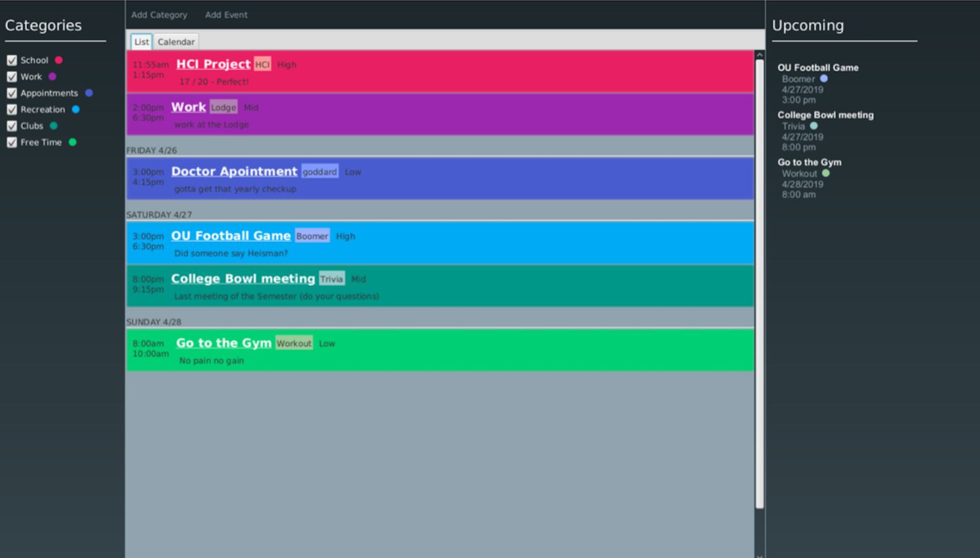Select Go to the Gym in Upcoming
Screen dimensions: 980x558
(809, 162)
